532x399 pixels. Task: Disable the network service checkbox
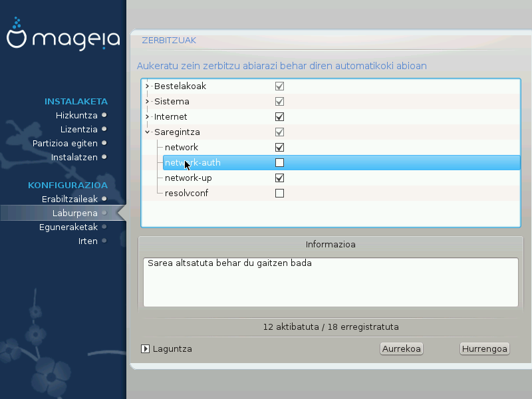click(279, 147)
